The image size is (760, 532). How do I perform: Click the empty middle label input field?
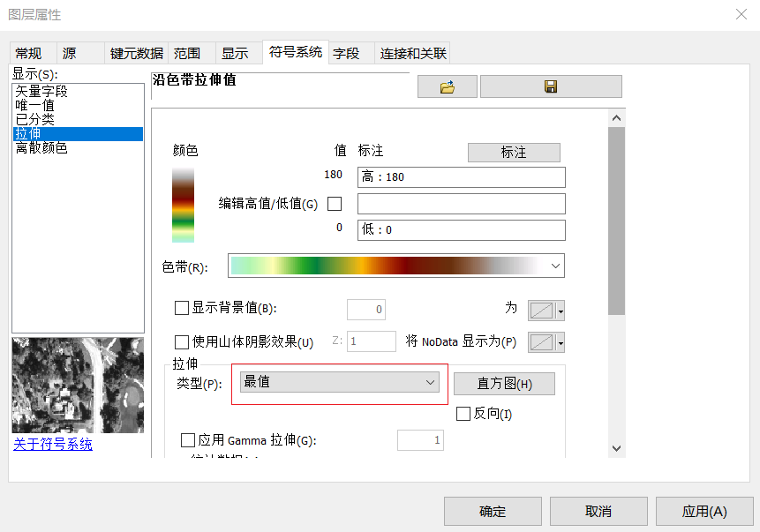462,204
